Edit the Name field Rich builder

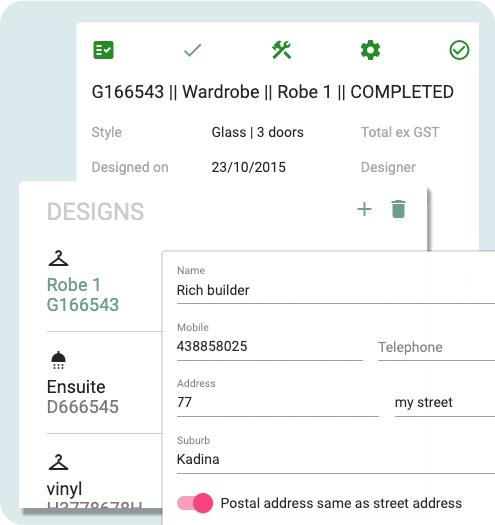point(336,290)
